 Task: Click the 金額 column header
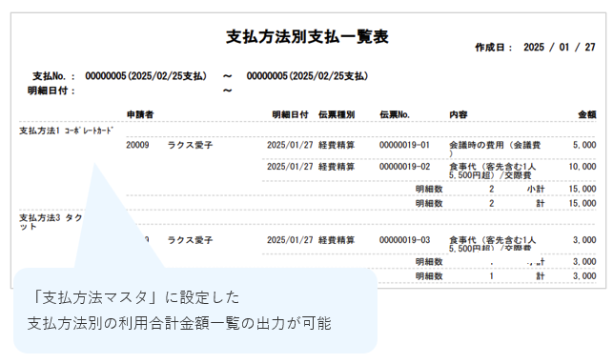point(587,115)
